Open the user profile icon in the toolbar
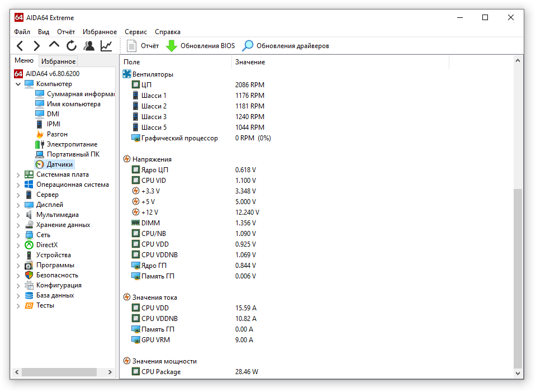Image resolution: width=536 pixels, height=392 pixels. 89,46
